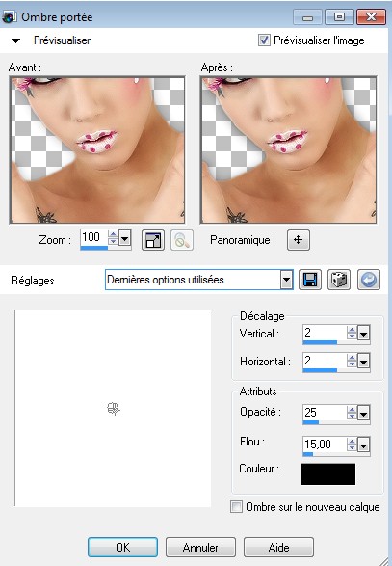Open the Zoom value dropdown arrow

tap(125, 238)
